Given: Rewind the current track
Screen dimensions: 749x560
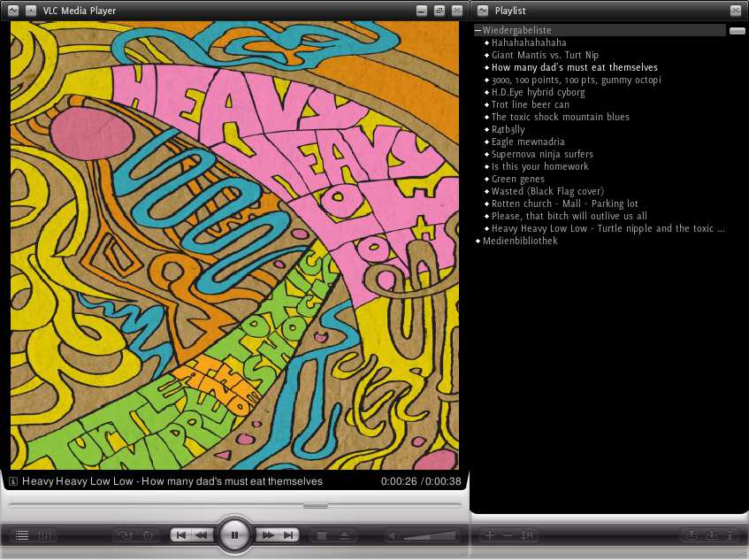Looking at the screenshot, I should 202,535.
